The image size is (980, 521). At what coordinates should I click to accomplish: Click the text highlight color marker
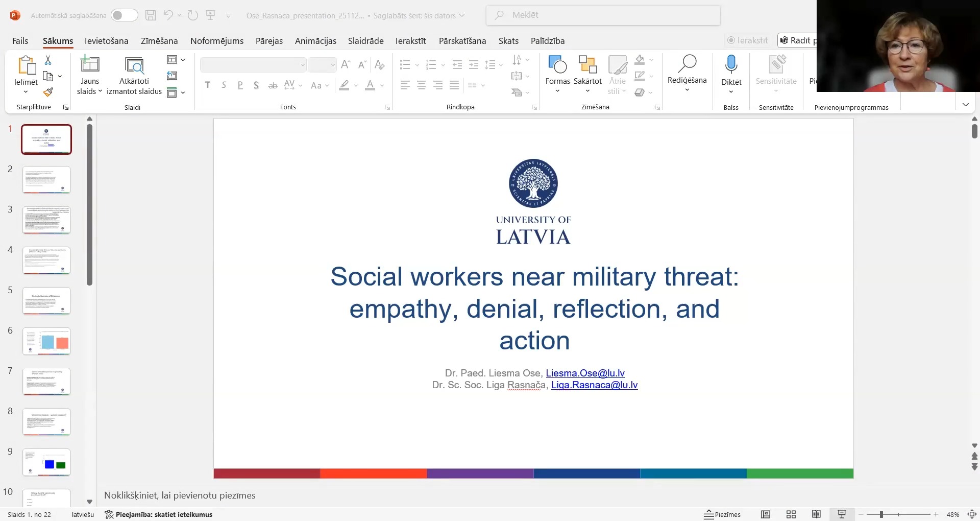[x=345, y=85]
